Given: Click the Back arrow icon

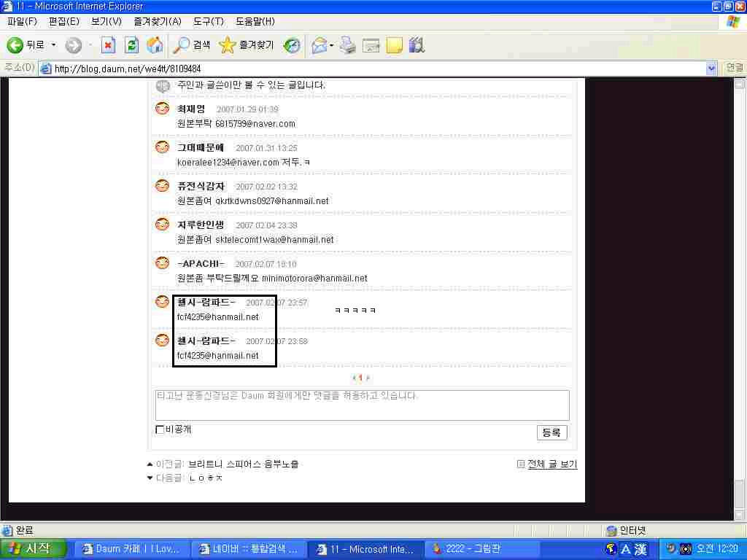Looking at the screenshot, I should tap(15, 45).
